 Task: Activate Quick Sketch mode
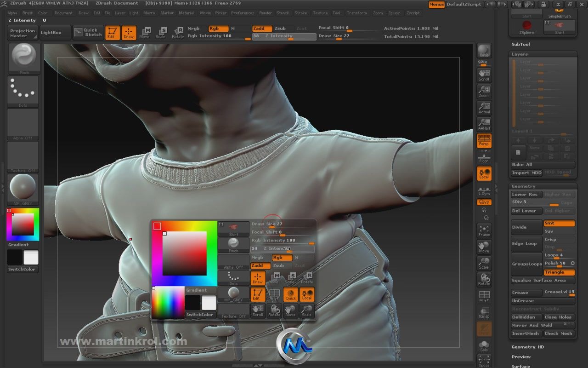[x=88, y=32]
